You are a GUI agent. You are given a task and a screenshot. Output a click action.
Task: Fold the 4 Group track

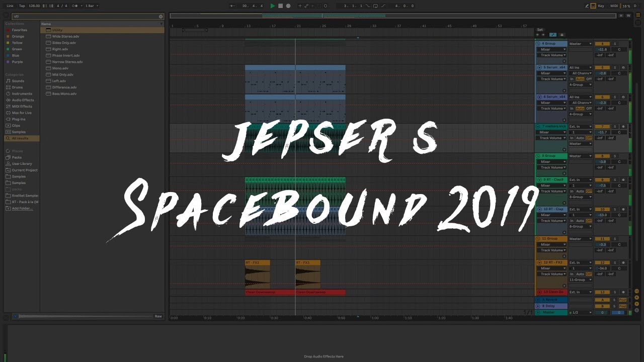coord(538,44)
